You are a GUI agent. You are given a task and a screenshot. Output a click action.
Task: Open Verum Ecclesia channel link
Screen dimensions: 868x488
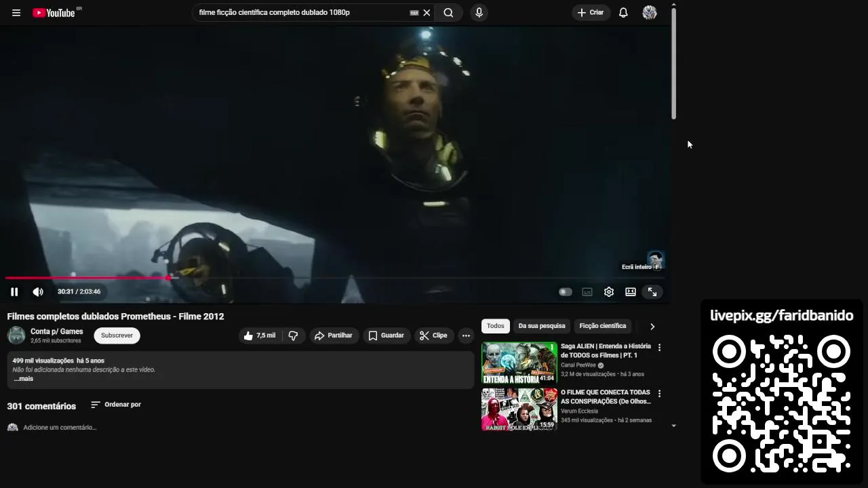point(579,411)
